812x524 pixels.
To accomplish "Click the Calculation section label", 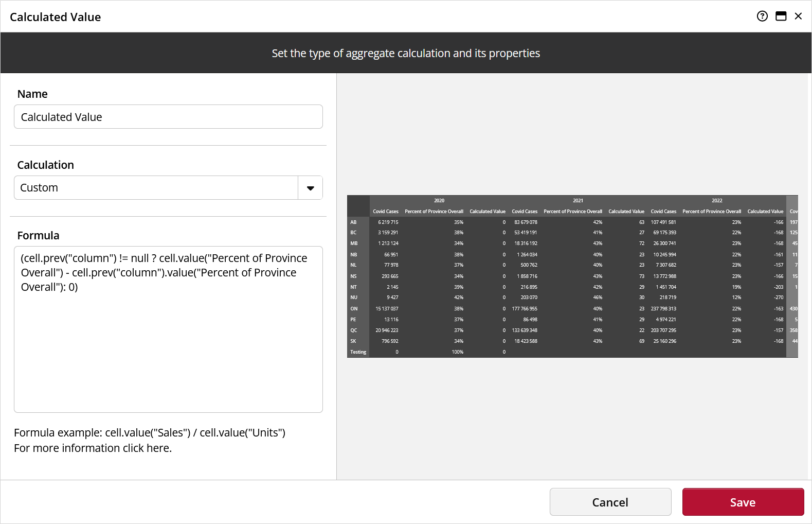I will click(46, 165).
